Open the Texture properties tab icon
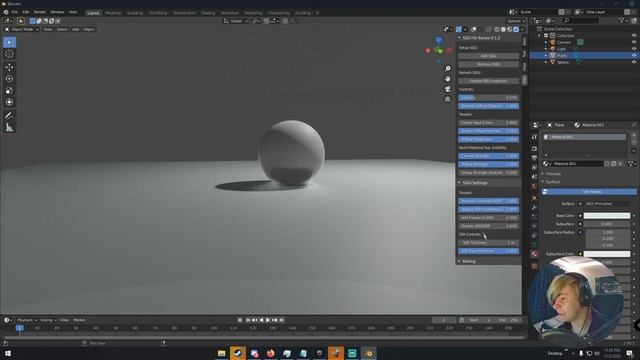 click(534, 266)
